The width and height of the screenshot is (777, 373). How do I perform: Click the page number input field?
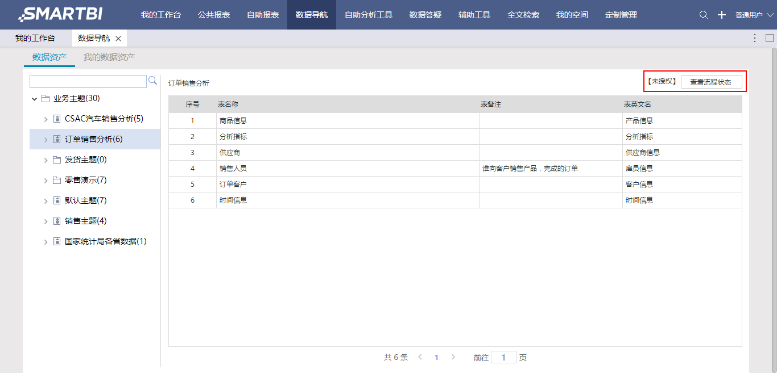(x=504, y=357)
